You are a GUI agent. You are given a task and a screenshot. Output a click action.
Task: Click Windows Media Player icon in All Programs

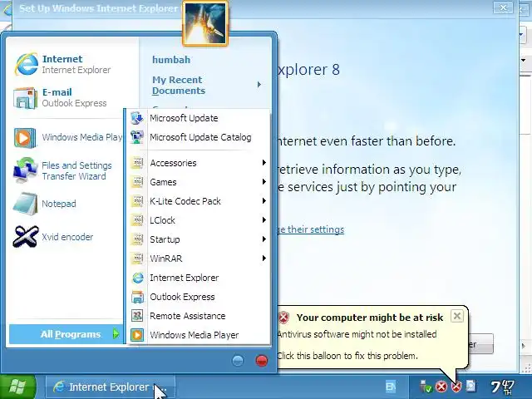[x=137, y=335]
